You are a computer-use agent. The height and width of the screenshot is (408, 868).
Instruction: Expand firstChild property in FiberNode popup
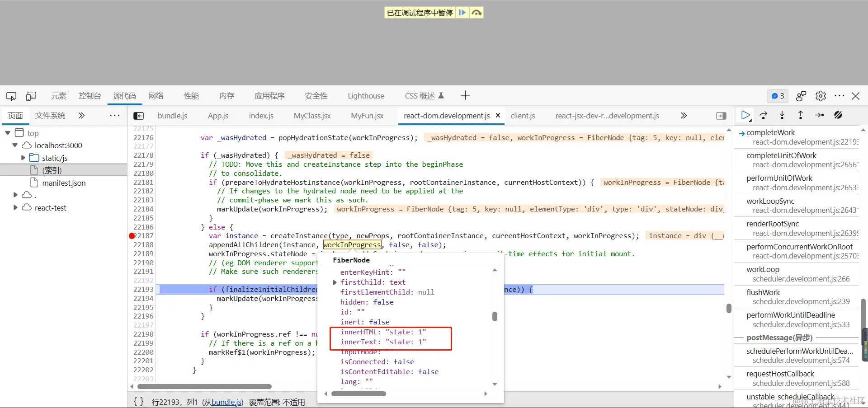335,282
